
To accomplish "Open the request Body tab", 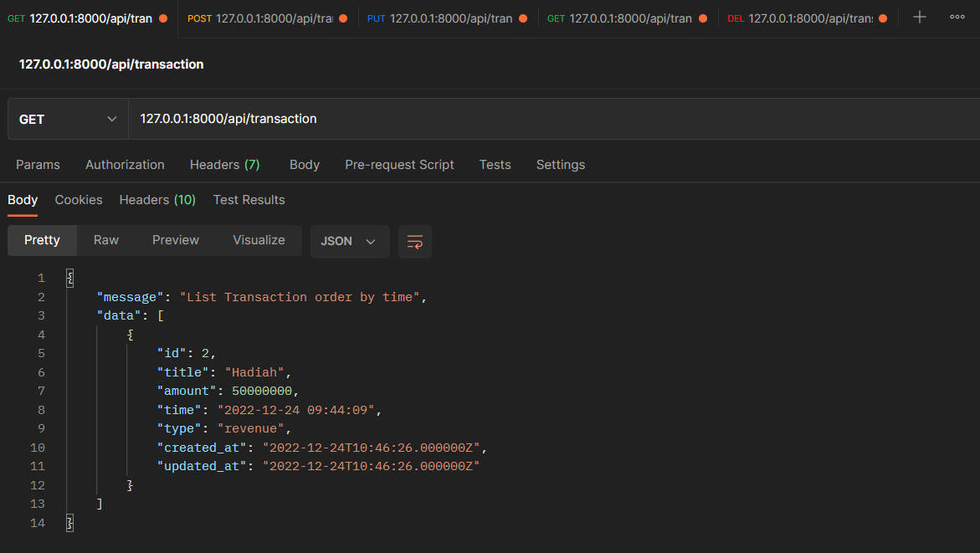I will coord(305,165).
